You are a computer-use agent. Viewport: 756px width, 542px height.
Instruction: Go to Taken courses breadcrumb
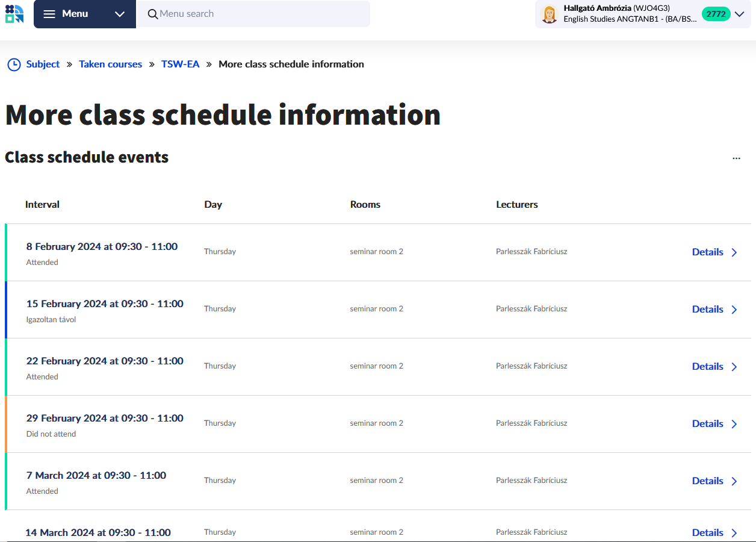point(110,64)
